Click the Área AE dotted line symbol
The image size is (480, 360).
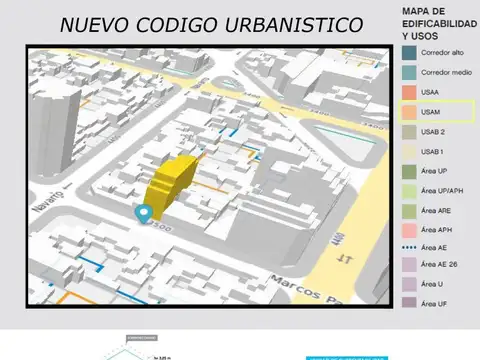(x=409, y=248)
